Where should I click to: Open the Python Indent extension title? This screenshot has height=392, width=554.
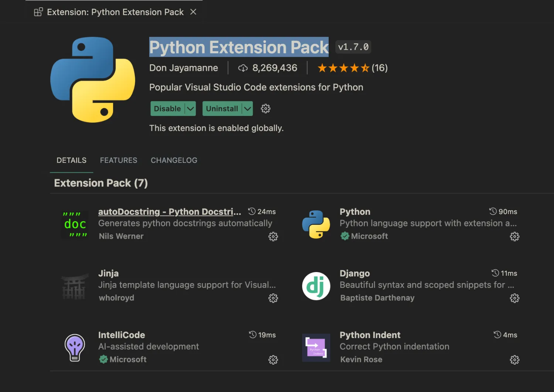pyautogui.click(x=370, y=335)
